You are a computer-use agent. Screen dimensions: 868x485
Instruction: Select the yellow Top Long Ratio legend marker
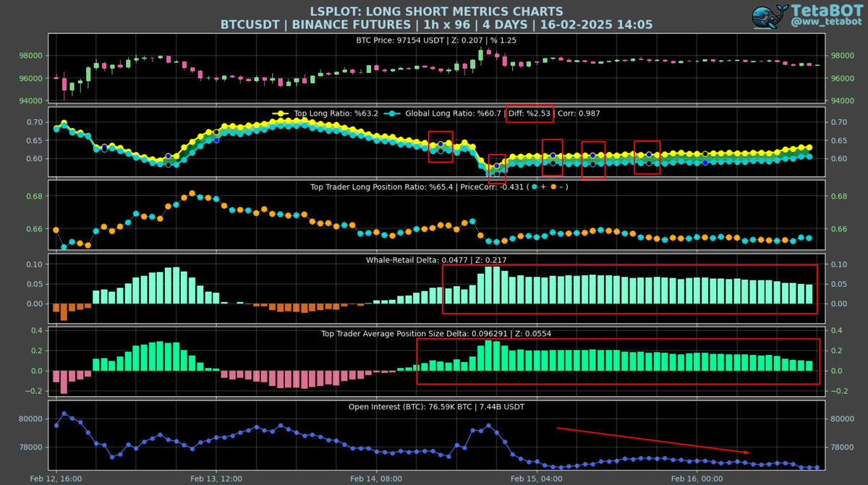280,113
